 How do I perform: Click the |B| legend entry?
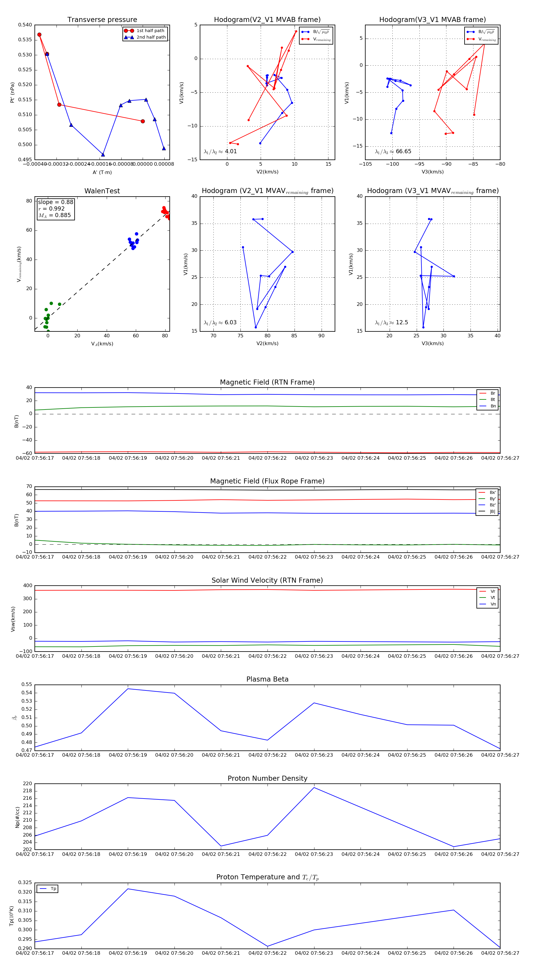(487, 511)
